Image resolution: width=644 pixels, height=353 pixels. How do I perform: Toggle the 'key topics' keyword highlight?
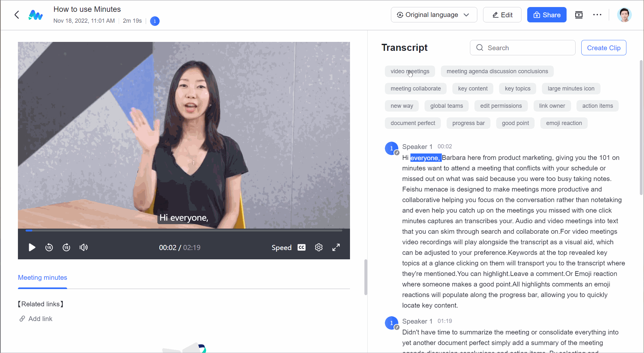pos(517,89)
